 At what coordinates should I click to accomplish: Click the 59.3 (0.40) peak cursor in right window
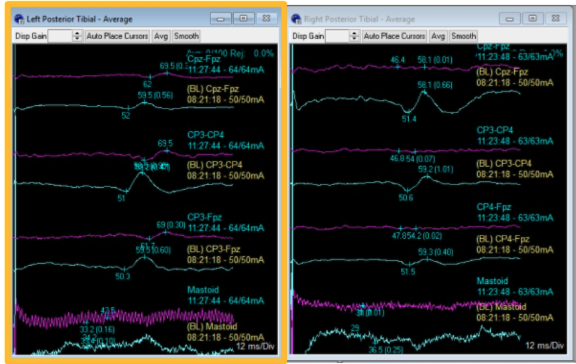[x=427, y=259]
